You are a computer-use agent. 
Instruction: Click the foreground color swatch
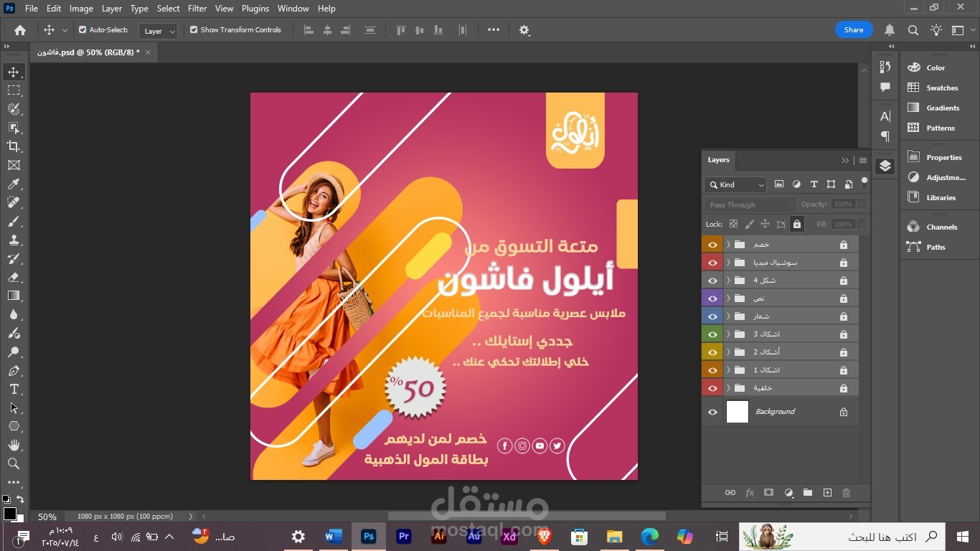click(10, 514)
